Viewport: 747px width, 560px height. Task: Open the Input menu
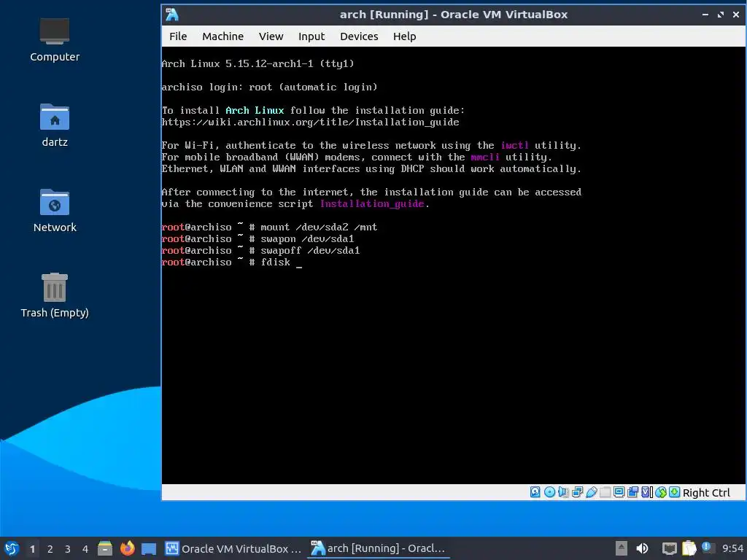click(x=311, y=36)
